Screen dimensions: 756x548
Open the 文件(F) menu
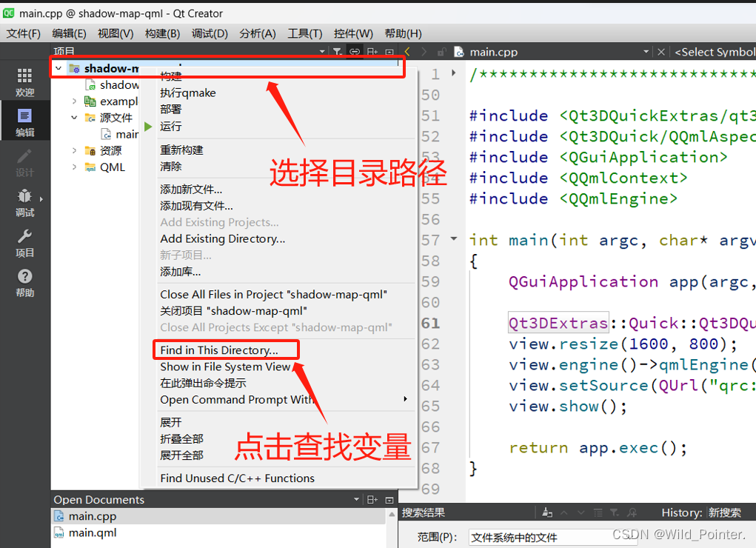click(24, 34)
